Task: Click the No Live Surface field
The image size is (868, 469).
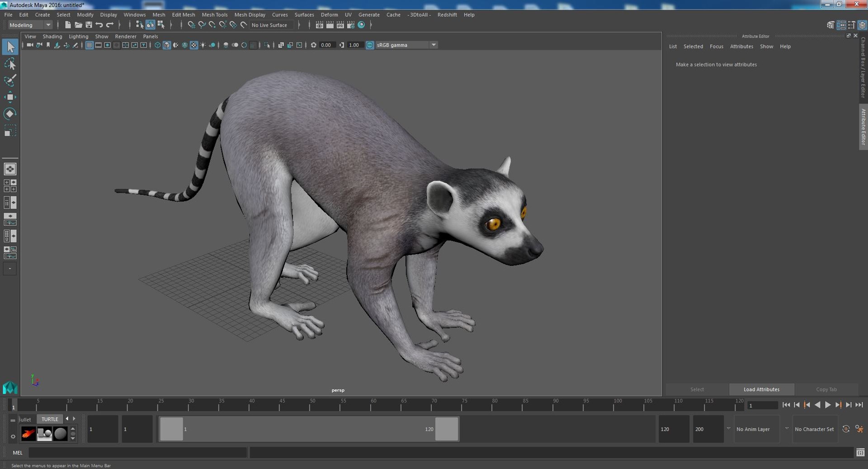Action: (272, 25)
